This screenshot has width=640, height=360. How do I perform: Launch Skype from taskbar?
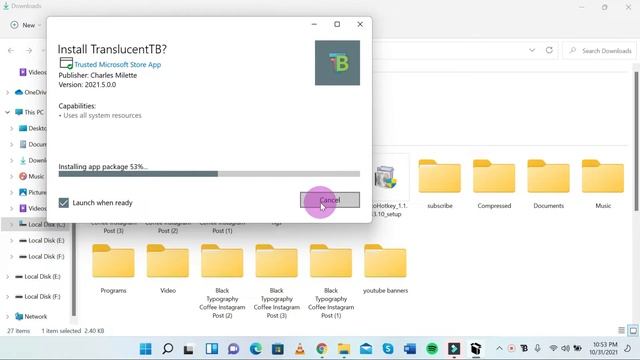coord(388,349)
